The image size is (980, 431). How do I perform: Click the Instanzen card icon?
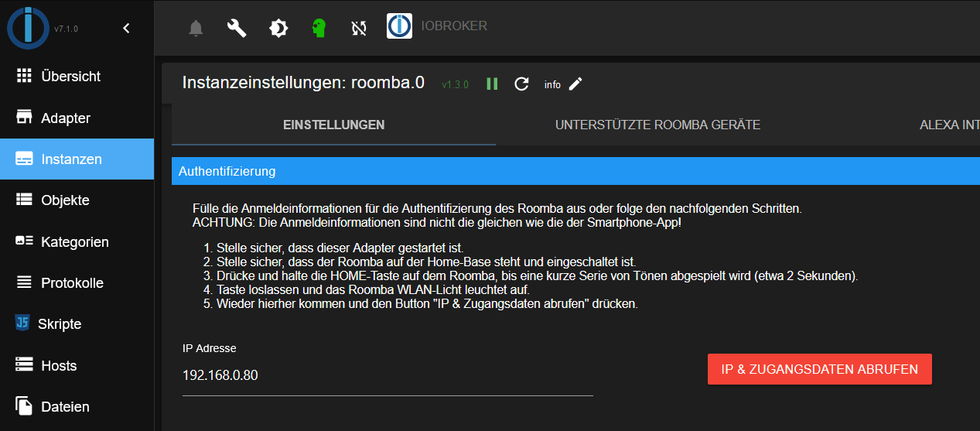coord(24,159)
